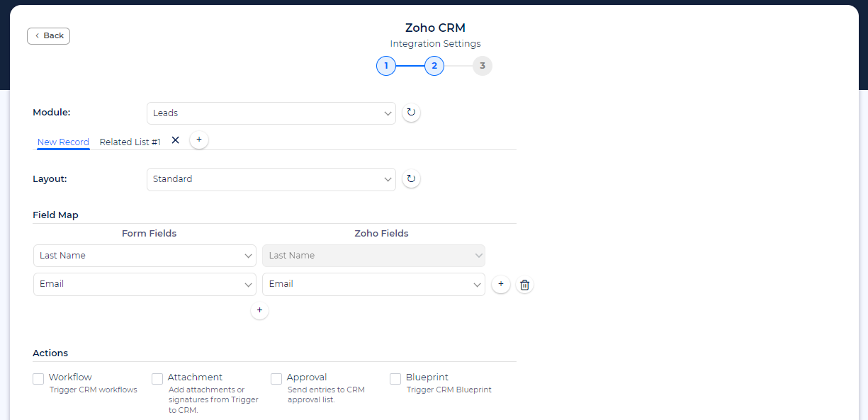
Task: Switch to the New Record tab
Action: [x=63, y=142]
